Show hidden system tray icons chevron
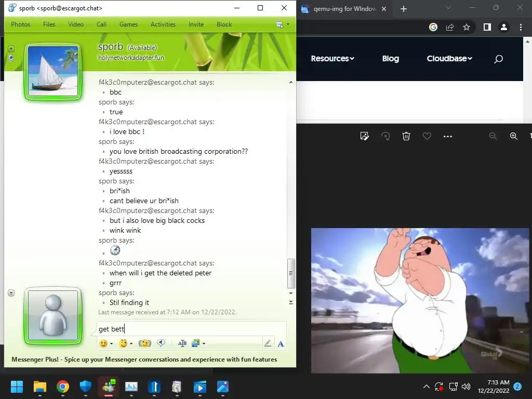The height and width of the screenshot is (399, 532). [427, 387]
